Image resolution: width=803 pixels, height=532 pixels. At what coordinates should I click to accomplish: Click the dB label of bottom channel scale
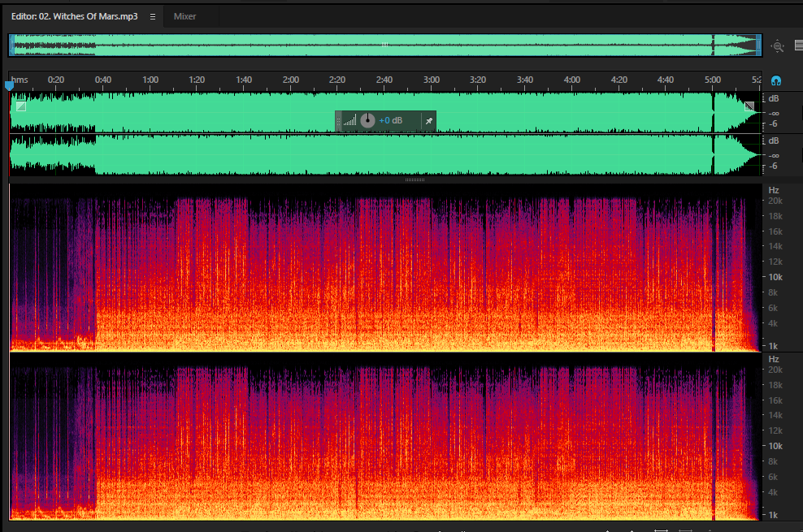pos(774,141)
